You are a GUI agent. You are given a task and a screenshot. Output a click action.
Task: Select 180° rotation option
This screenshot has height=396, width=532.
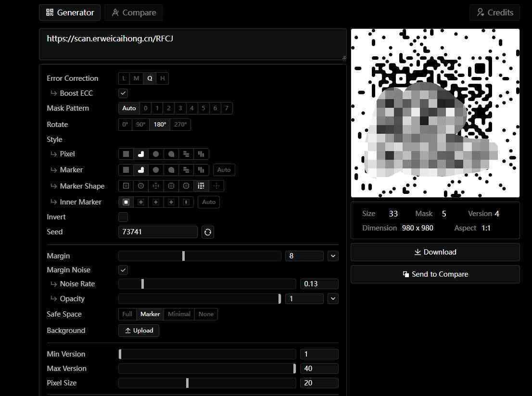click(160, 125)
